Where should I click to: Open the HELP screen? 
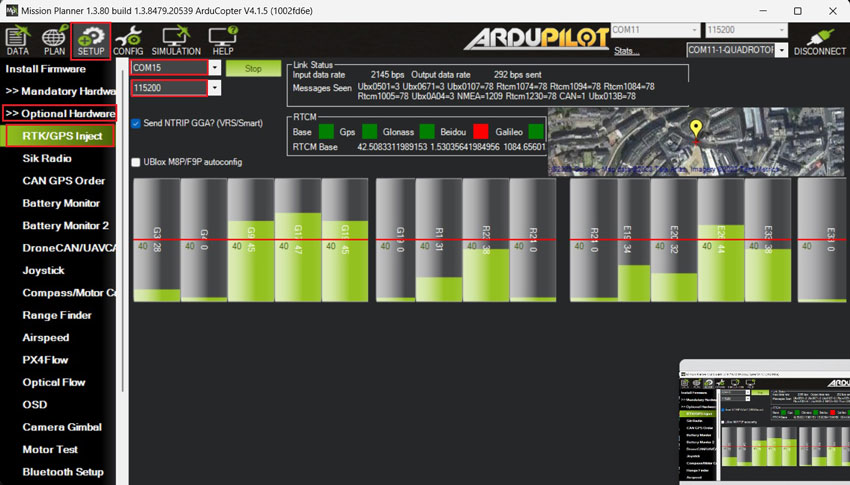tap(223, 41)
